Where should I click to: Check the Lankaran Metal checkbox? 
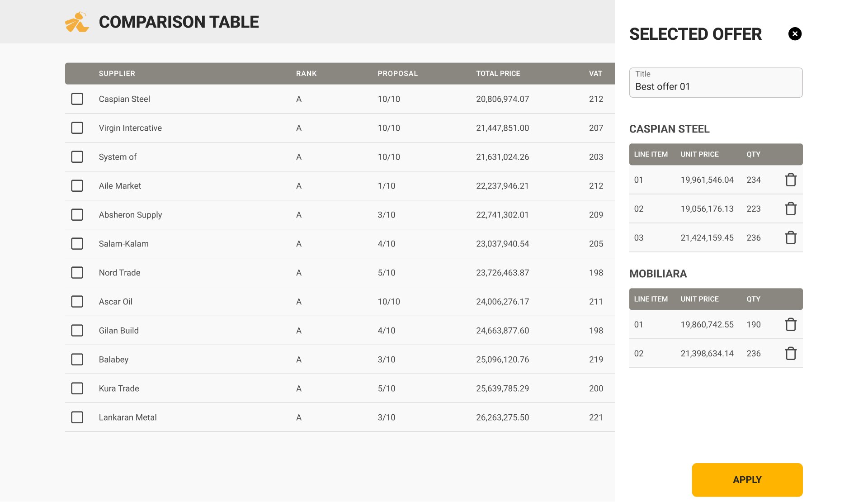(77, 417)
